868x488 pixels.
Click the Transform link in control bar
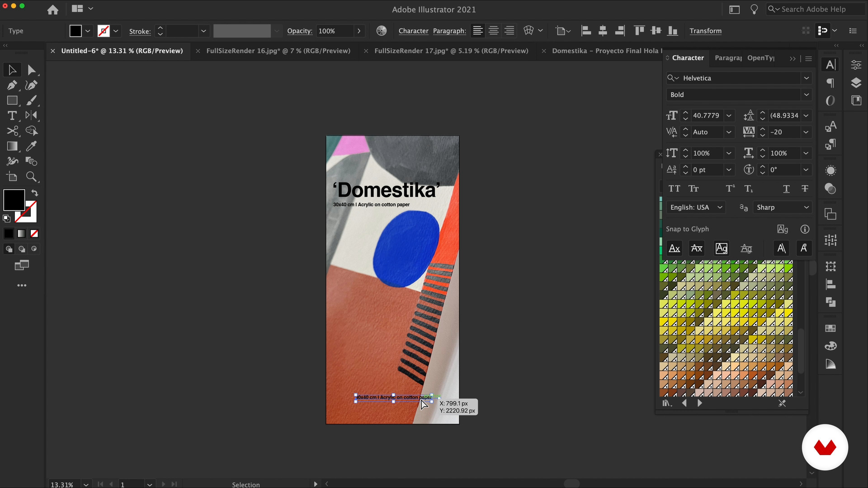click(705, 31)
